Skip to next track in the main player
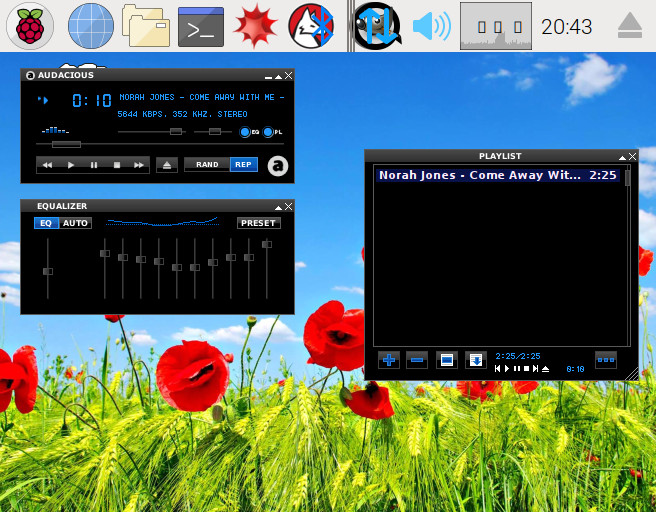The height and width of the screenshot is (512, 656). (x=139, y=165)
